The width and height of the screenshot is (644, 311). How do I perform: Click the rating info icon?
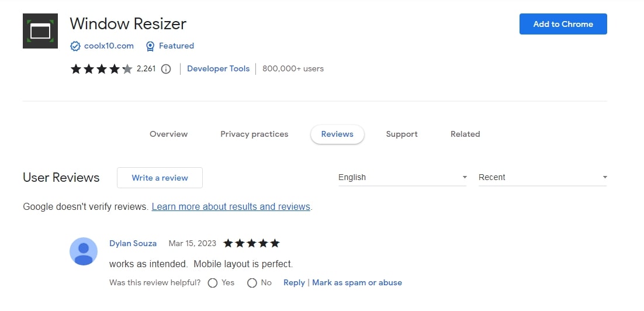tap(166, 69)
